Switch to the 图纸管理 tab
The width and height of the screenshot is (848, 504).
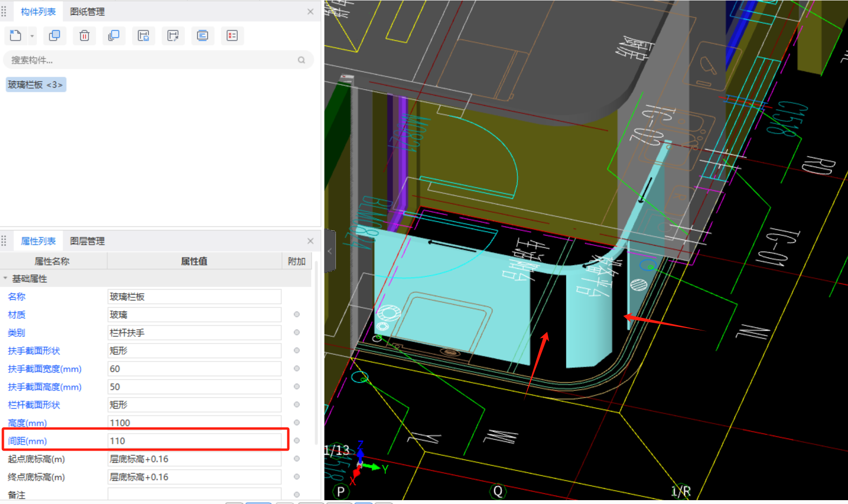coord(87,12)
